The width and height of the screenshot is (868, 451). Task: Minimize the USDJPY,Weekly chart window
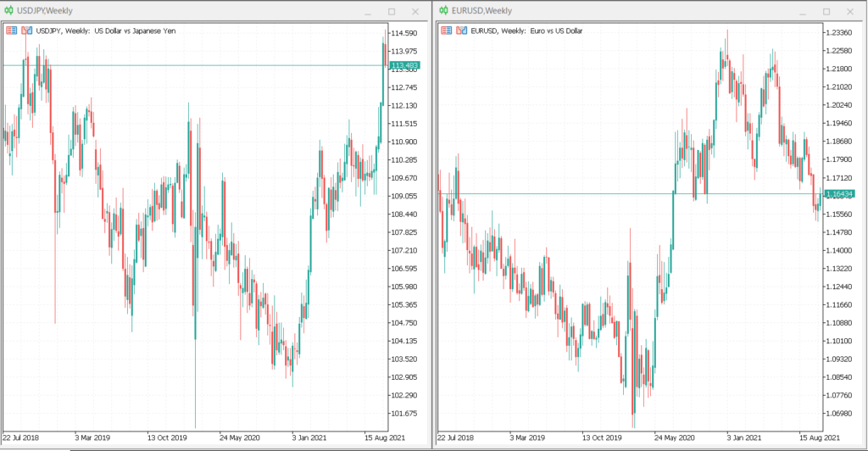click(368, 12)
